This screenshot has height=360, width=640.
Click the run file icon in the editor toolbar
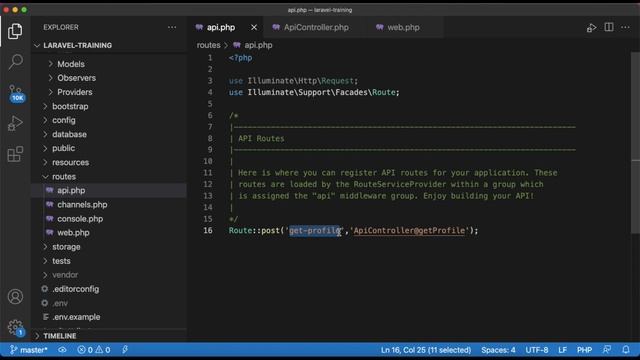[591, 28]
